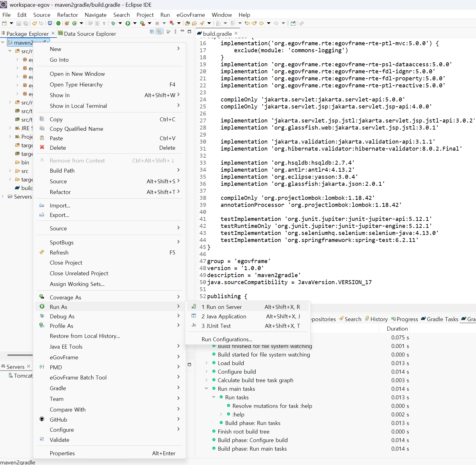Click the Coverage run toolbar icon
Viewport: 476px width, 465px height.
click(142, 23)
